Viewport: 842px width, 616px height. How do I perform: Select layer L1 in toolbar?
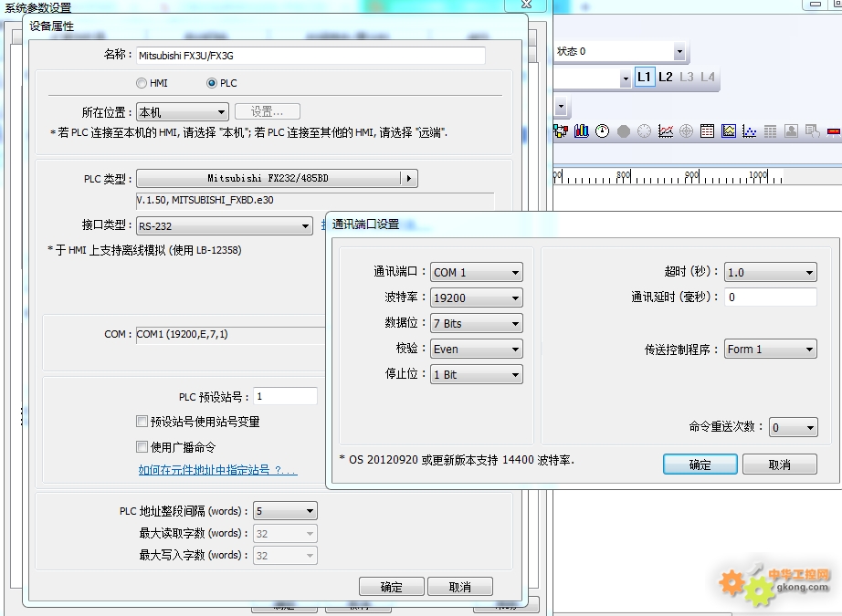[x=645, y=77]
